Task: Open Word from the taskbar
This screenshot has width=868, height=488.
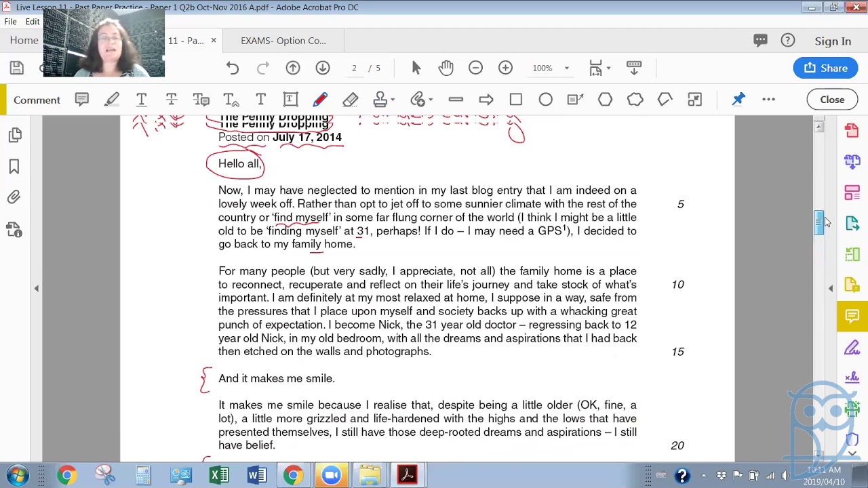Action: (x=257, y=475)
